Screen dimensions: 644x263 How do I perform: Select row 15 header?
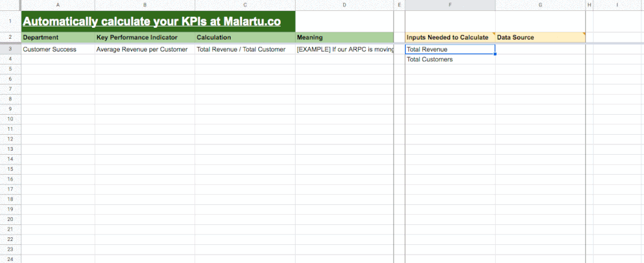[10, 170]
